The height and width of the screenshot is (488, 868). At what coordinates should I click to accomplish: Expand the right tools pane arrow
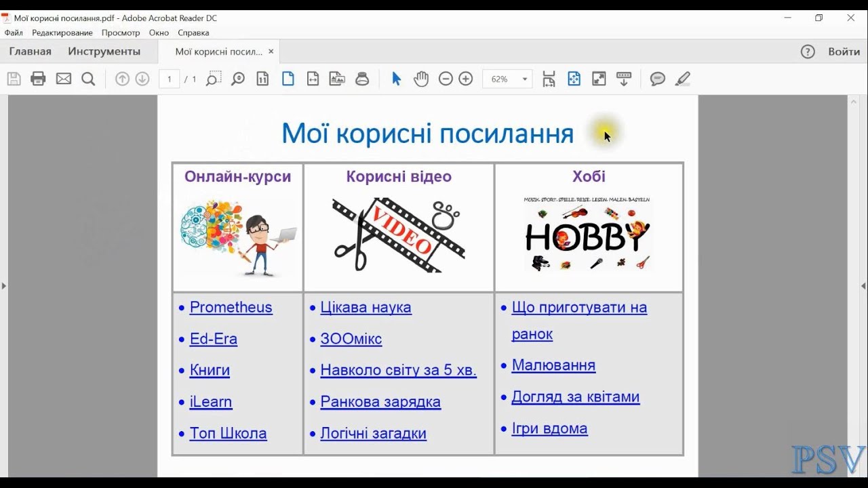point(864,286)
